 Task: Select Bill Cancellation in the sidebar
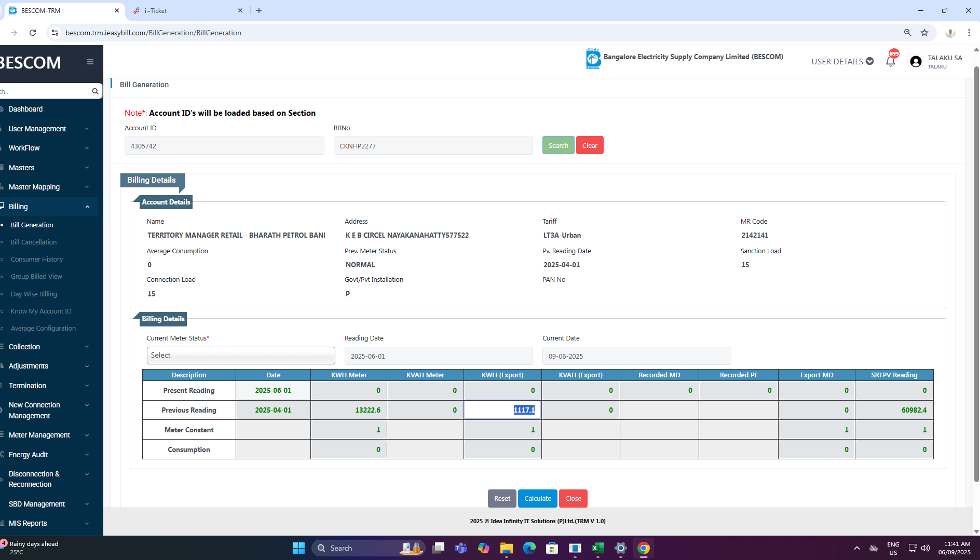34,242
